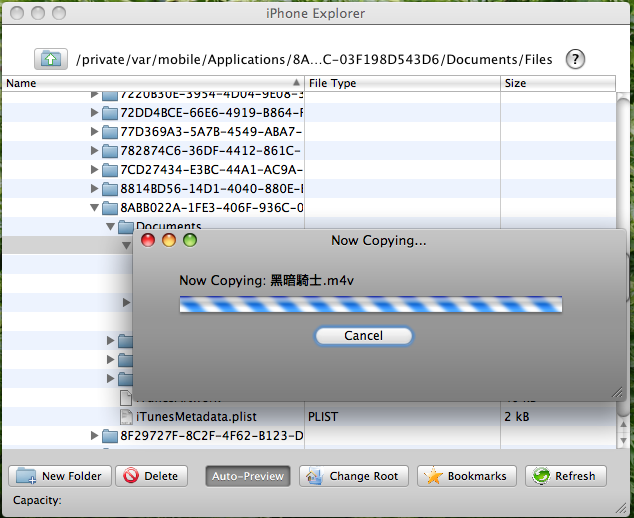The image size is (634, 518).
Task: Expand folder 77D369A3-5A7B-4549-ABA7
Action: pos(94,131)
